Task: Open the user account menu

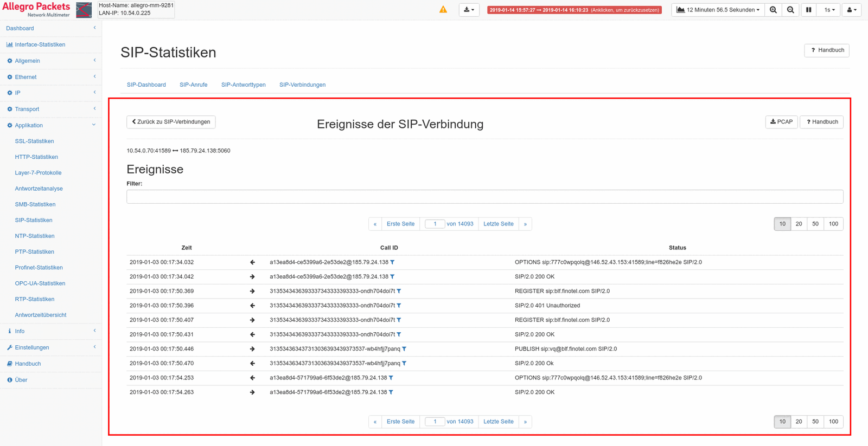Action: 851,10
